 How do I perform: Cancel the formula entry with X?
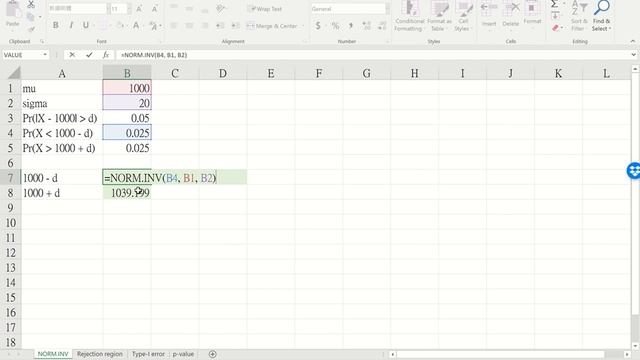coord(72,55)
